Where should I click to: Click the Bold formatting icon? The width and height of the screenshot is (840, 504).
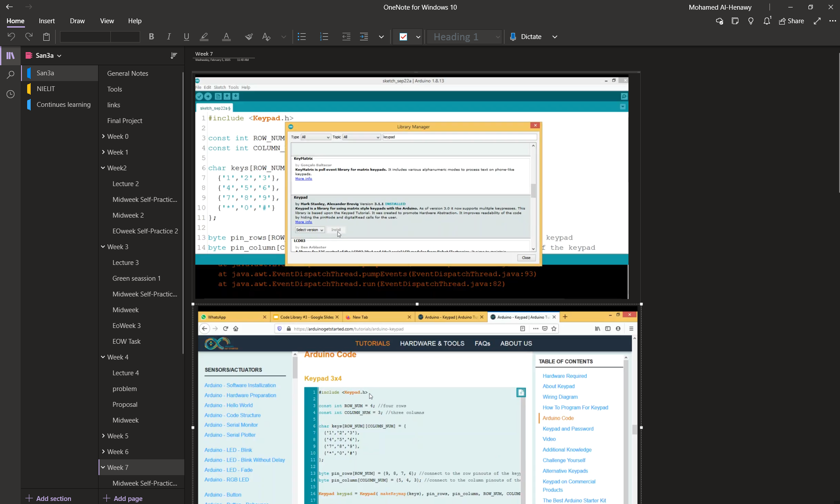[x=151, y=37]
